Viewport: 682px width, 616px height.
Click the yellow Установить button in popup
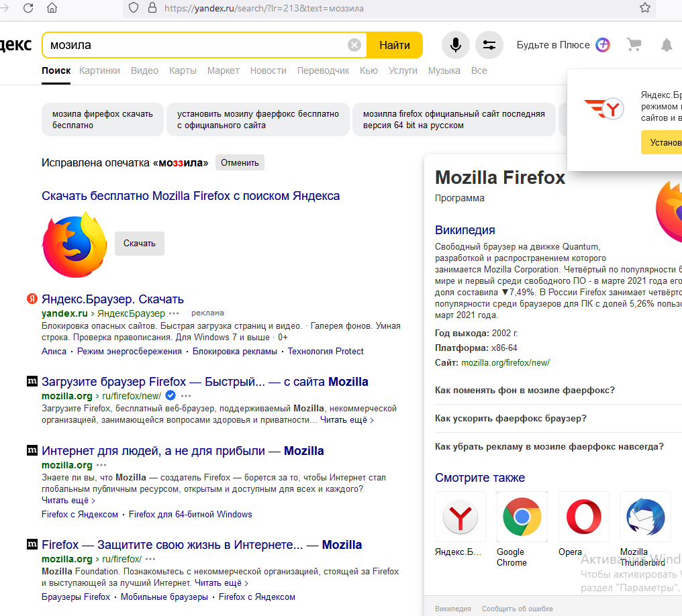662,142
